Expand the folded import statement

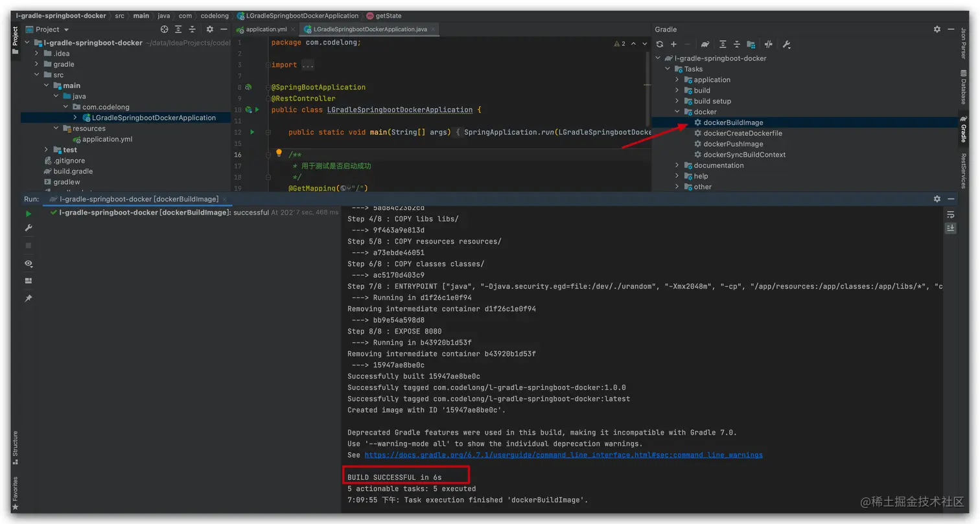pos(308,65)
